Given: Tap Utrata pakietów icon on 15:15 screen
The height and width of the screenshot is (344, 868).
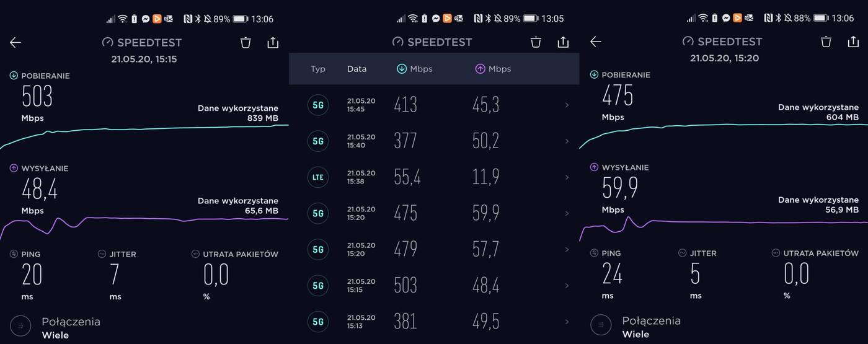Looking at the screenshot, I should 195,254.
